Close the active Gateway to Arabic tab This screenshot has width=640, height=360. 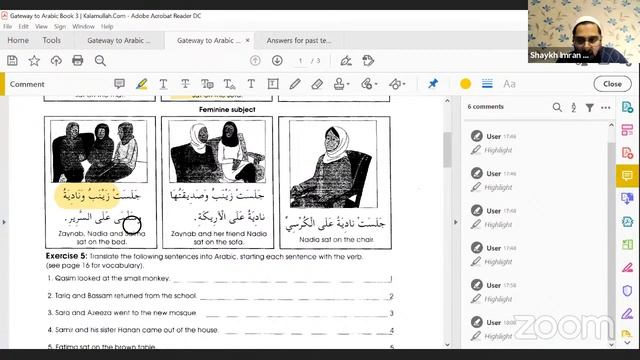tap(247, 40)
